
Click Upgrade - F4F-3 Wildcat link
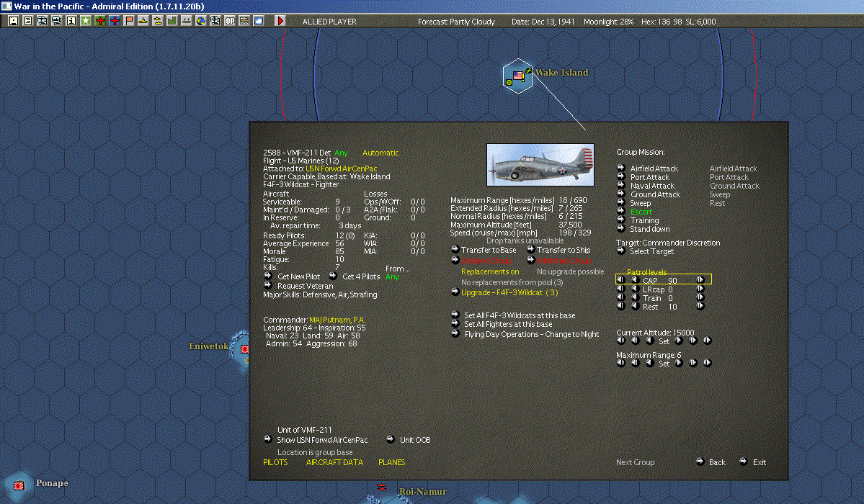tap(509, 292)
